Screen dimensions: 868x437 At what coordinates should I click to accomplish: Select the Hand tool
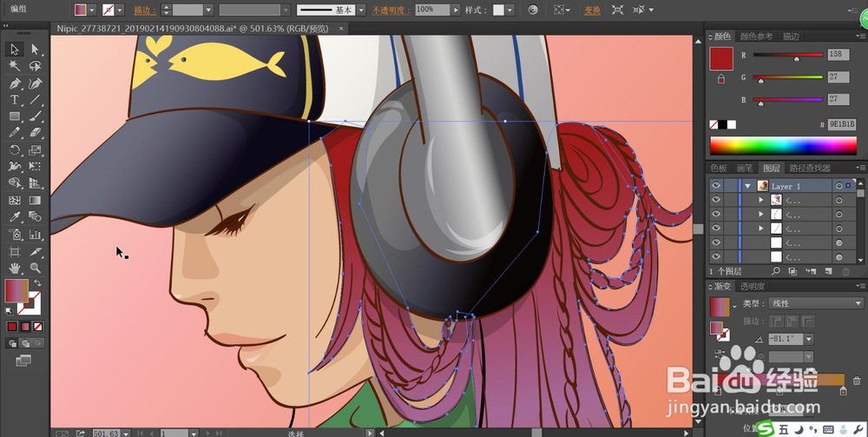[x=15, y=268]
